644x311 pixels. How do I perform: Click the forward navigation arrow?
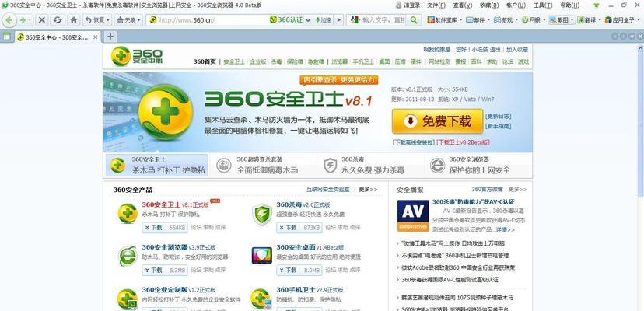(24, 19)
